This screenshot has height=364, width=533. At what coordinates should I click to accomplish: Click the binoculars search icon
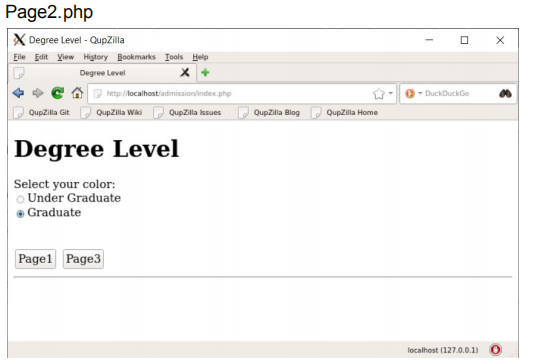click(x=505, y=93)
